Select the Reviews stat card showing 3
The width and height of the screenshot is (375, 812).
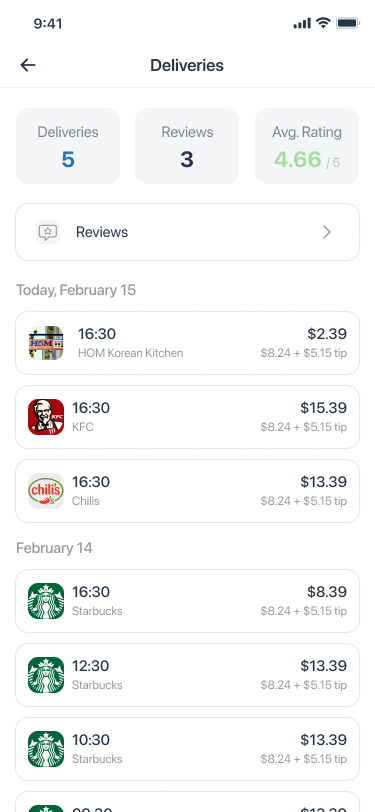(x=187, y=146)
